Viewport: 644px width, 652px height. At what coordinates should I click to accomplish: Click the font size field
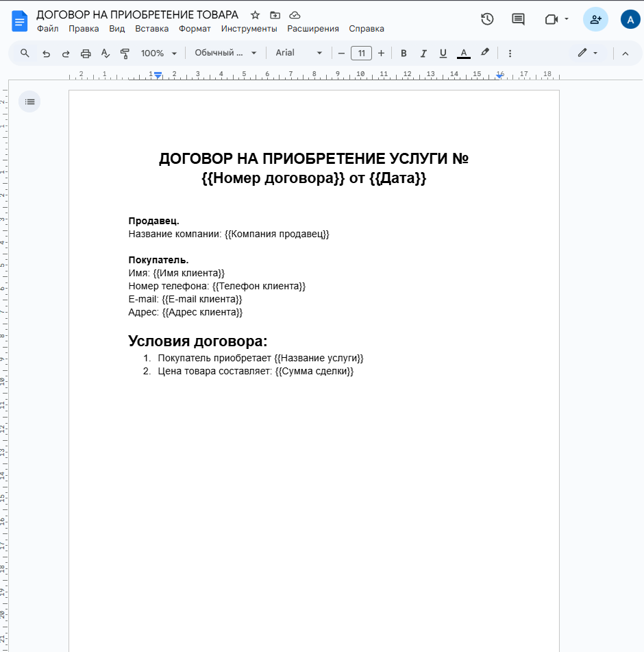[x=361, y=53]
